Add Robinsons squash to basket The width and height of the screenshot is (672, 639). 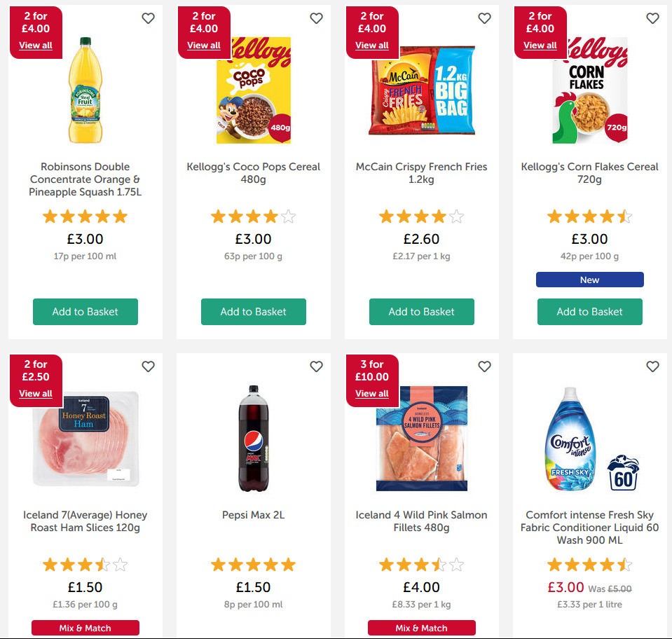point(85,312)
